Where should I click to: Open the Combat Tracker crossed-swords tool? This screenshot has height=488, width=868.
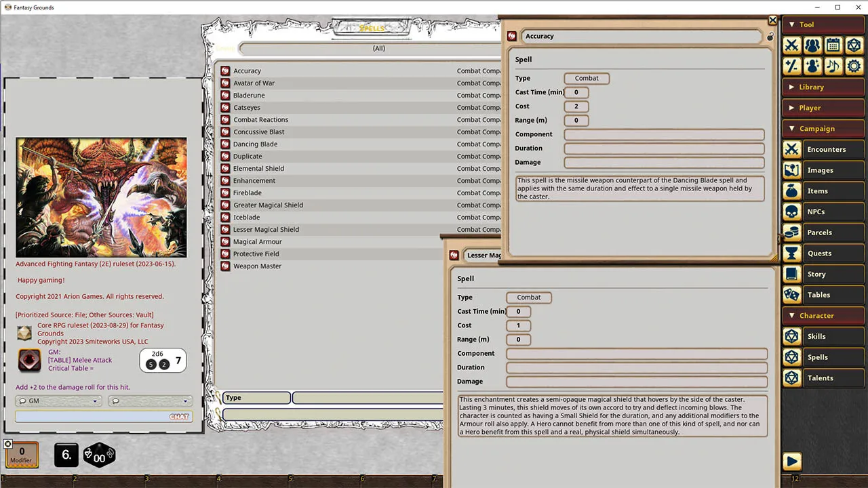coord(792,45)
